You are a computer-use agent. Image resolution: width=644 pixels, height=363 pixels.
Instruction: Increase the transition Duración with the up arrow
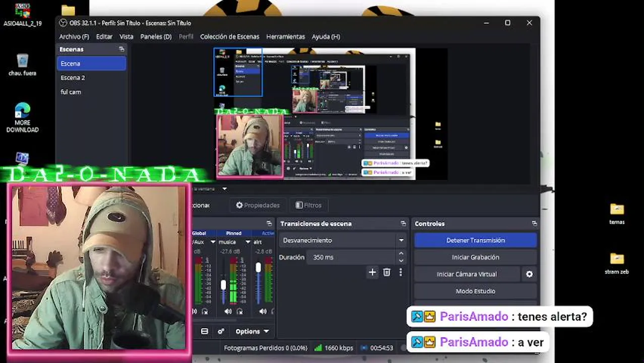[x=401, y=254]
